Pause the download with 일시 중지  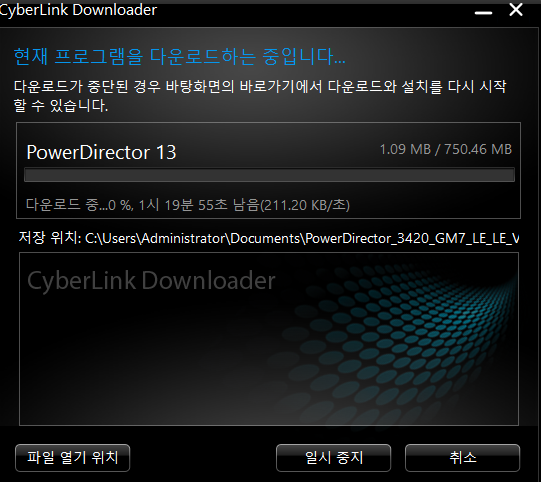click(x=333, y=458)
